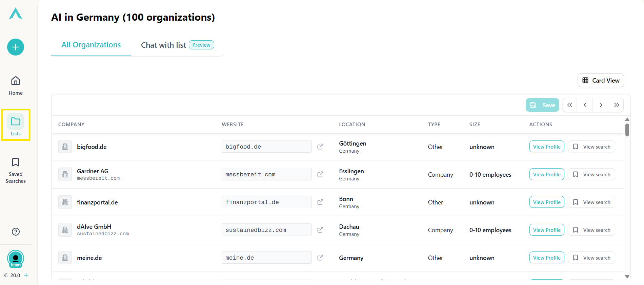
Task: Go to the next page
Action: coord(601,105)
